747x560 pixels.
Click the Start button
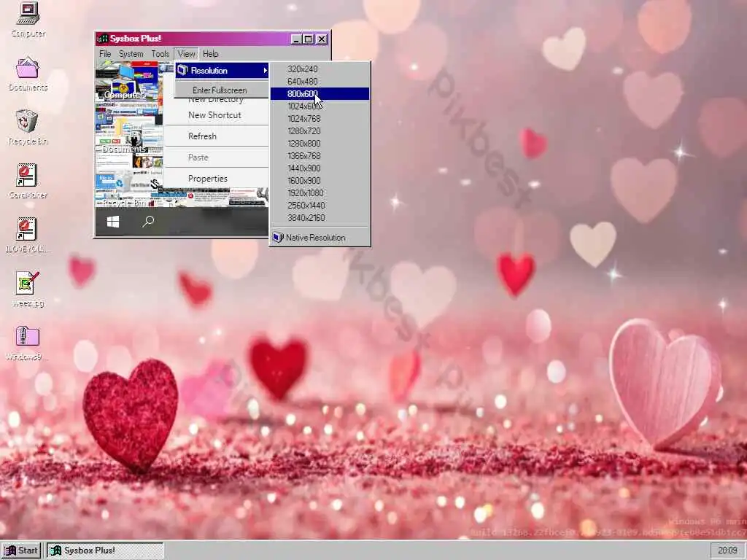pyautogui.click(x=21, y=551)
